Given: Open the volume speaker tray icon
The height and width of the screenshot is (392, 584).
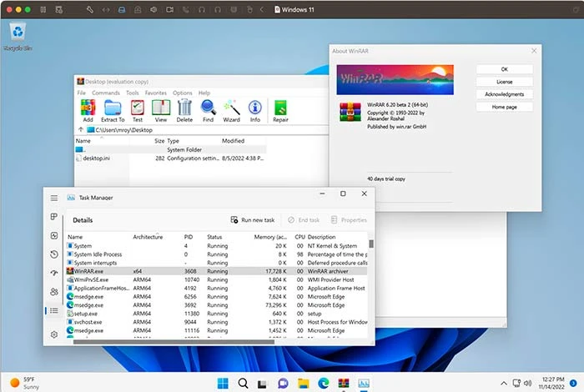Looking at the screenshot, I should click(x=528, y=383).
